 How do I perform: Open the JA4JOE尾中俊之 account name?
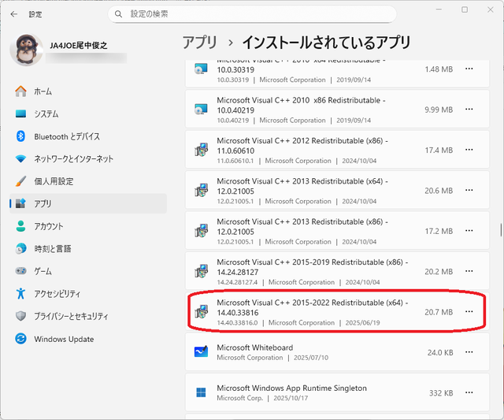click(x=79, y=46)
